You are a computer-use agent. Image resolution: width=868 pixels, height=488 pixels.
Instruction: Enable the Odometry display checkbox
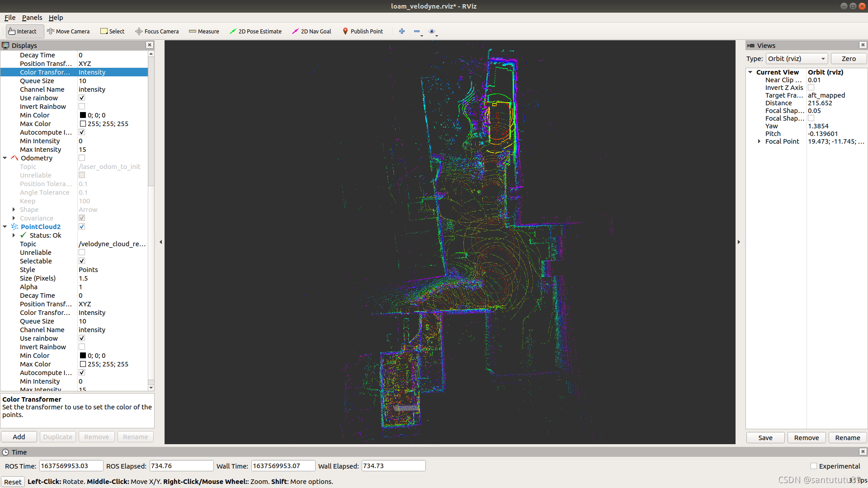(82, 158)
